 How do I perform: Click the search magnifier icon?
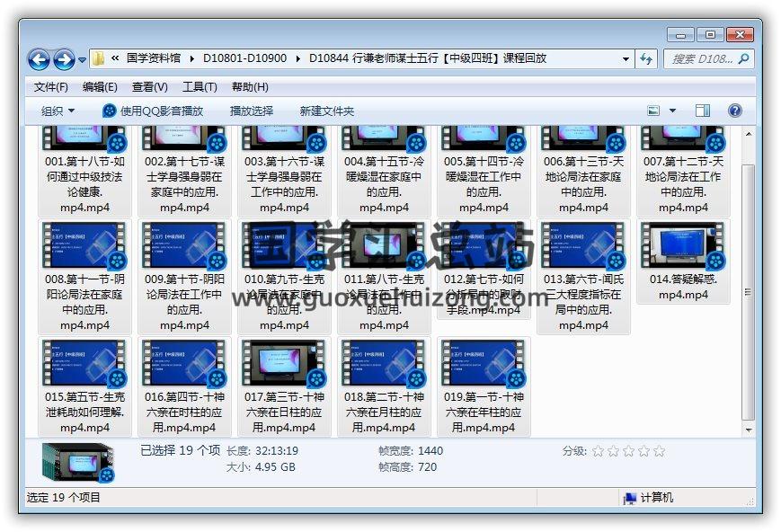(x=743, y=58)
